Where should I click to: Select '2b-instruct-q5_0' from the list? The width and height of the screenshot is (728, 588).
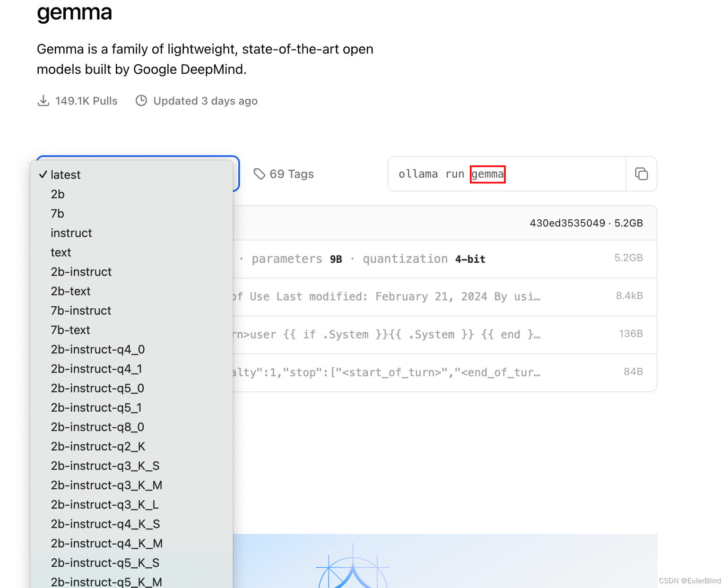(131, 388)
